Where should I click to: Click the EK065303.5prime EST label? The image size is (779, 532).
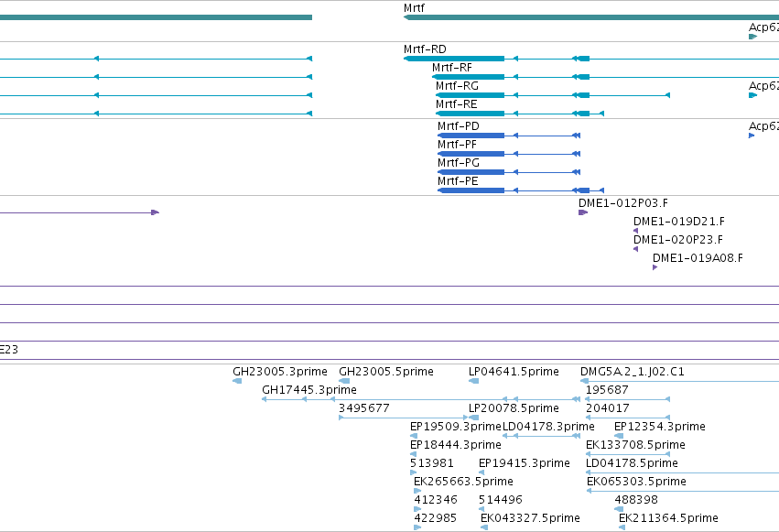[x=636, y=482]
